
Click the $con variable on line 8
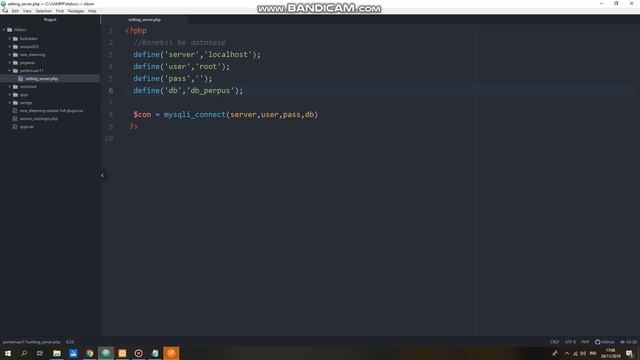click(x=142, y=115)
